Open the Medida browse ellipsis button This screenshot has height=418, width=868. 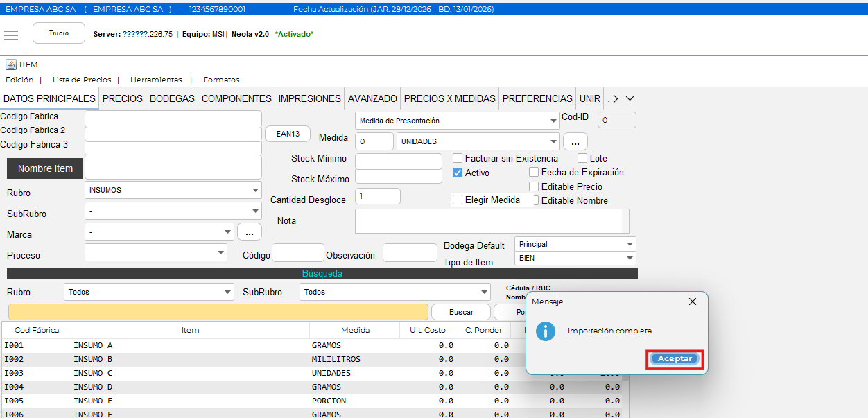575,141
